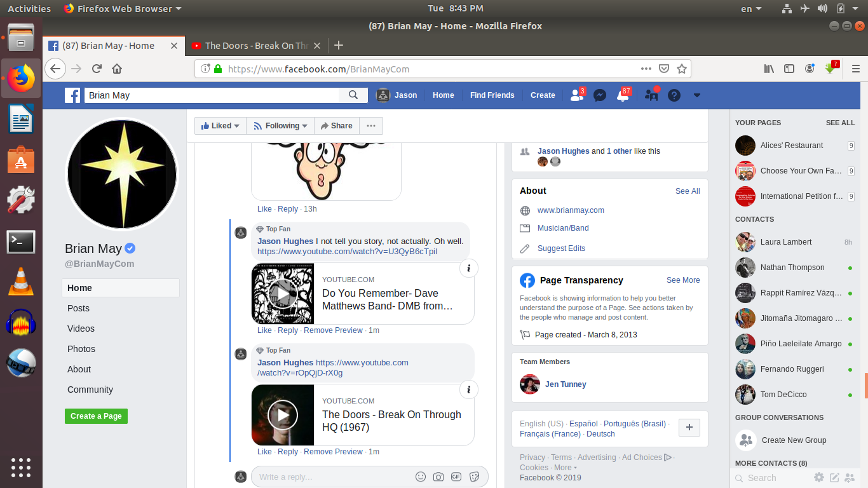The image size is (868, 488).
Task: Launch VLC from the Ubuntu dock
Action: click(x=21, y=282)
